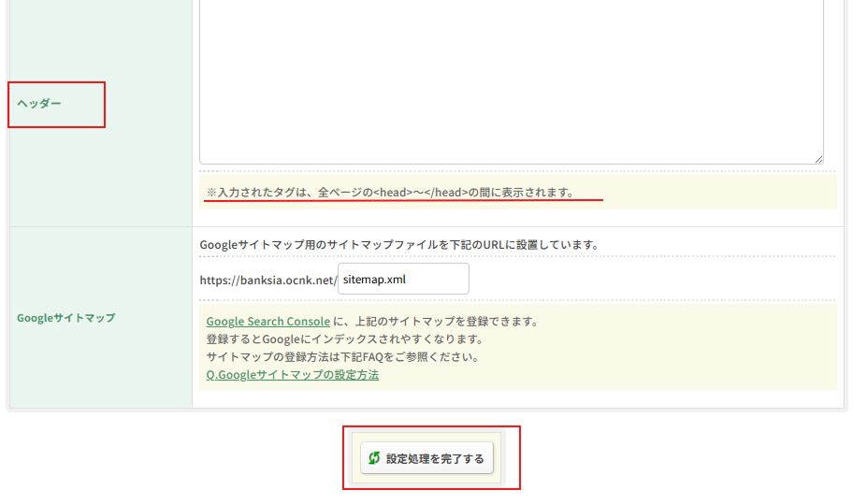867x504 pixels.
Task: Open the Google Search Console link
Action: click(267, 322)
